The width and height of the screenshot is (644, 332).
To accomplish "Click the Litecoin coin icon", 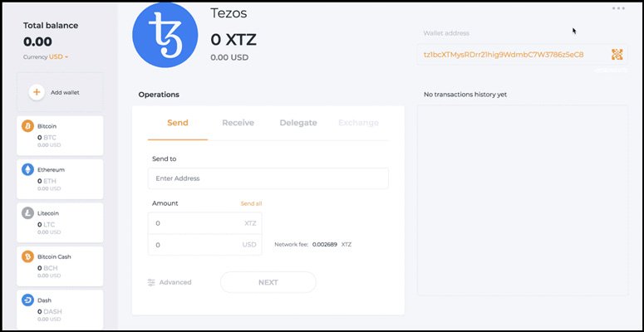I will [x=28, y=213].
